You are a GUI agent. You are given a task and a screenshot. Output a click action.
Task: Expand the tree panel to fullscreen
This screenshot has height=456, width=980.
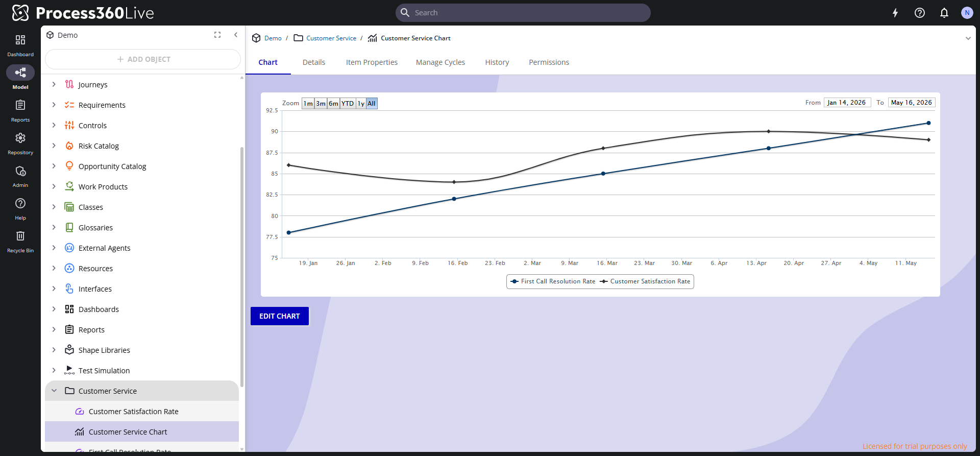[x=217, y=35]
